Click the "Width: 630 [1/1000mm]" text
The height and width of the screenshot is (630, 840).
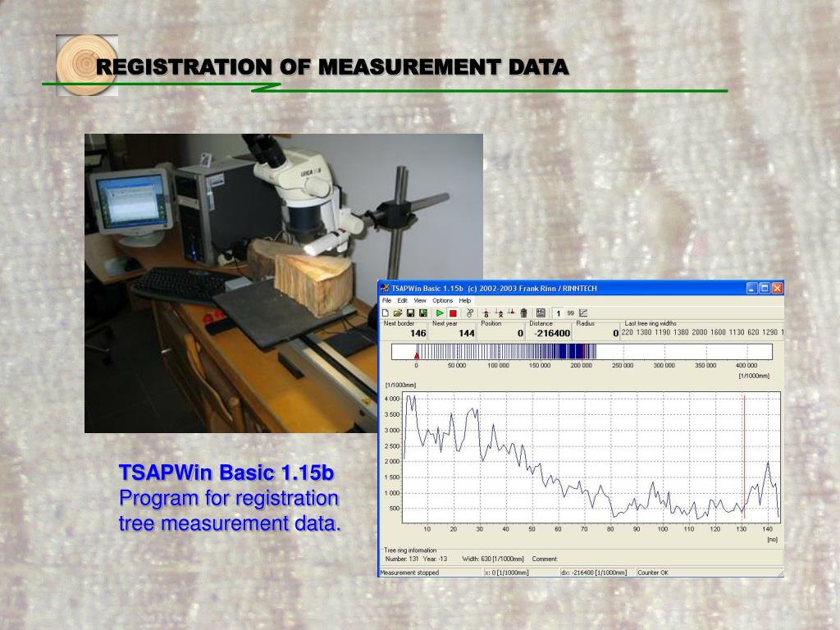coord(493,559)
